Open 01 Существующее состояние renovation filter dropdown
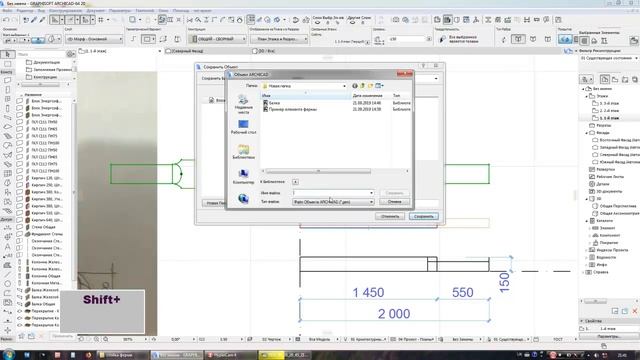Screen dimensions: 640x360 pyautogui.click(x=609, y=58)
